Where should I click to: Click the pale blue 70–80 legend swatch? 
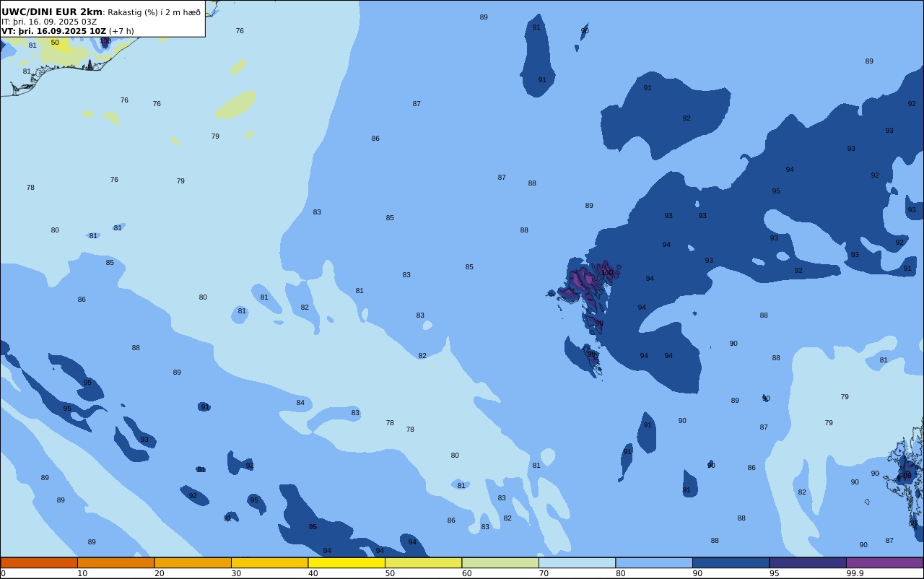pyautogui.click(x=577, y=562)
